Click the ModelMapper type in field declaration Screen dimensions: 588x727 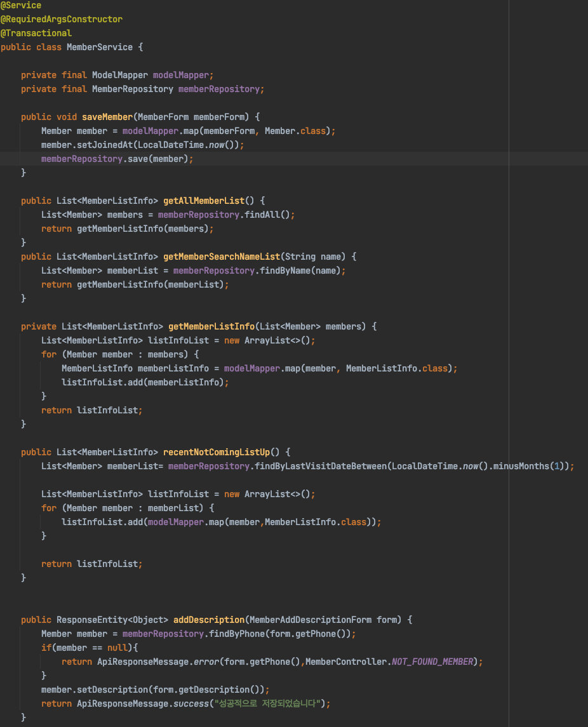click(120, 75)
